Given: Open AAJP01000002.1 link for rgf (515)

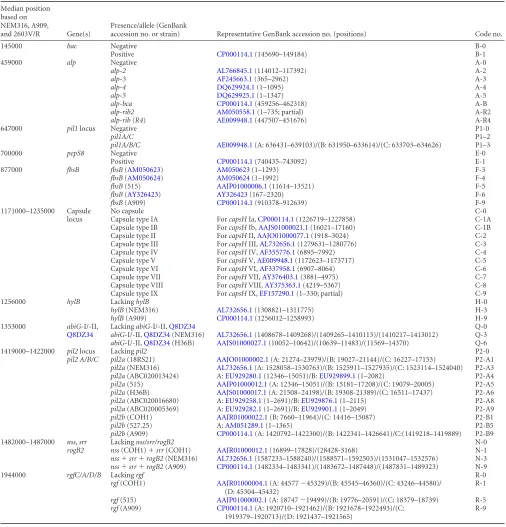Looking at the screenshot, I should 242,500.
